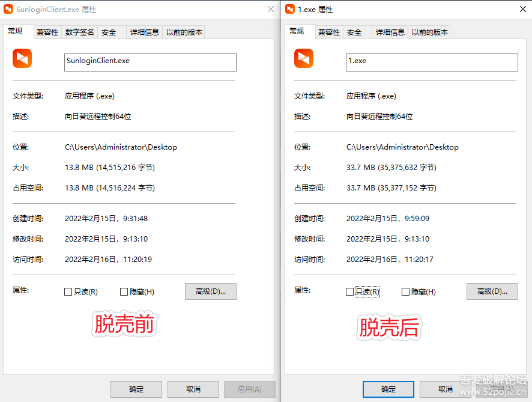This screenshot has width=532, height=402.
Task: Open 以前的版本 tab in 1.exe window
Action: pos(429,32)
